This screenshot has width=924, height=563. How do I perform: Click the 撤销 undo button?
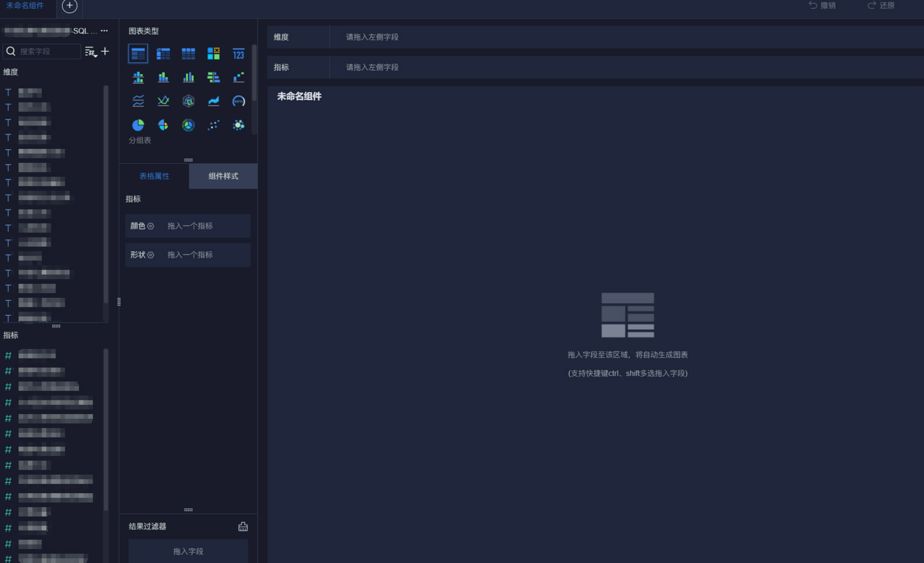coord(822,6)
